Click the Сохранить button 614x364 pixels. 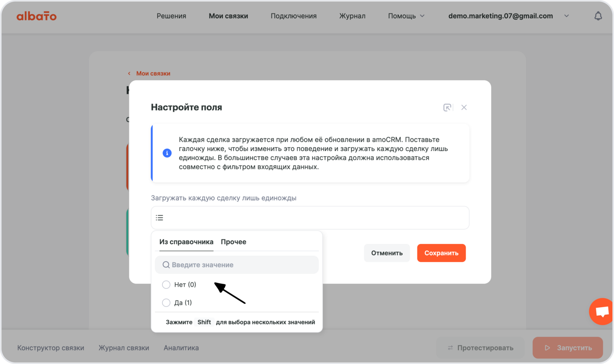[441, 253]
